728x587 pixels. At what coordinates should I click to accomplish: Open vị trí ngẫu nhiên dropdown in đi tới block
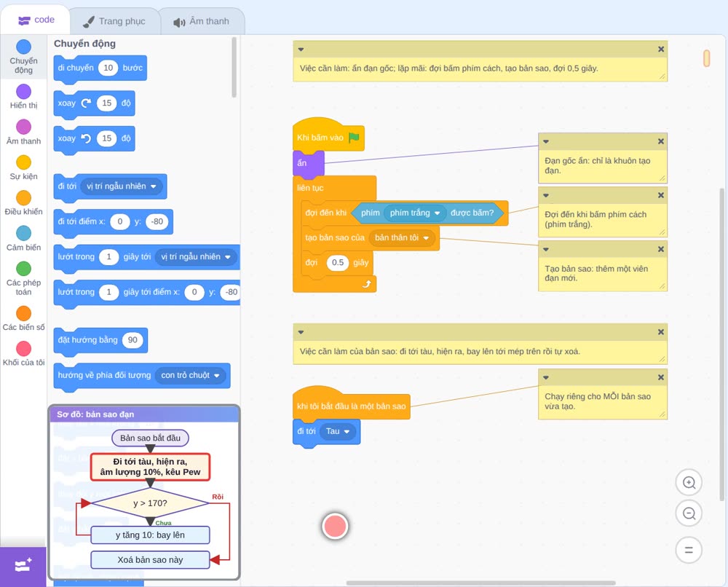[x=121, y=186]
